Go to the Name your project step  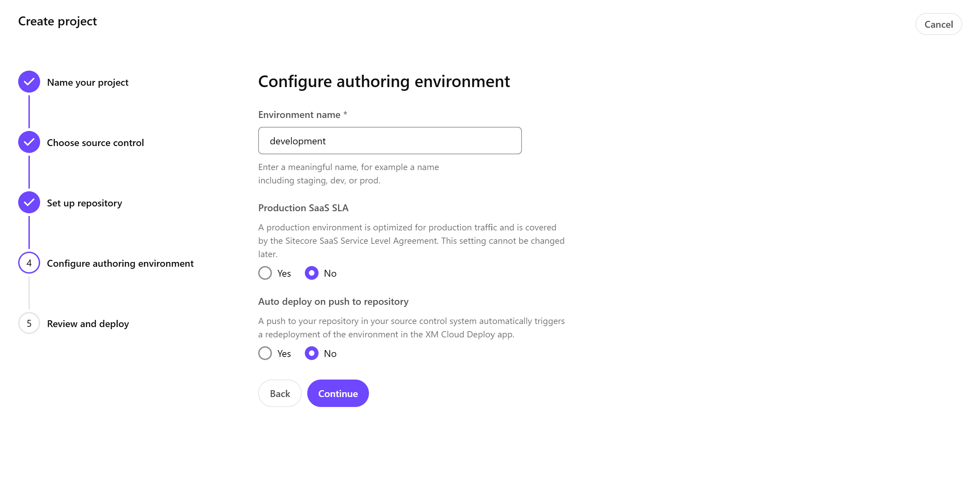(87, 83)
